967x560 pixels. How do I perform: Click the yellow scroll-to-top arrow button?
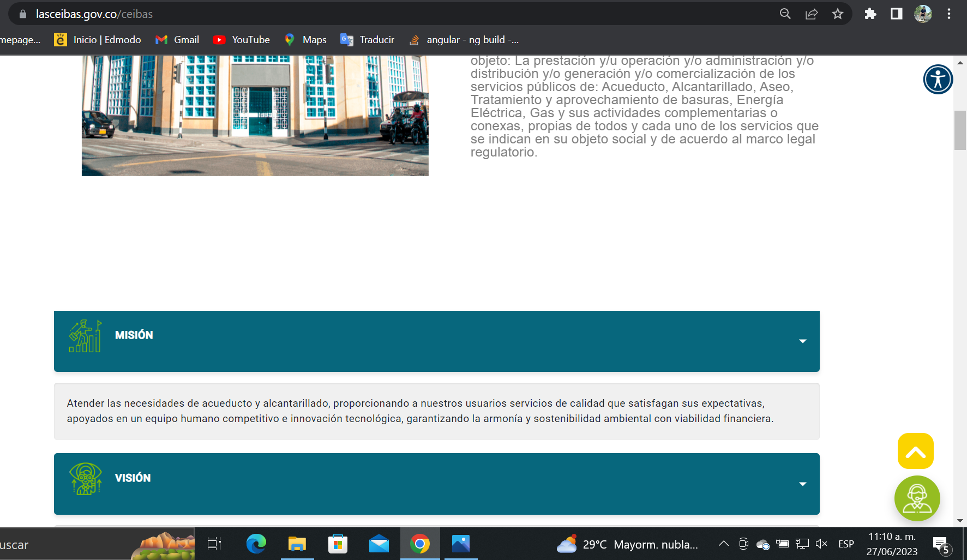(915, 451)
